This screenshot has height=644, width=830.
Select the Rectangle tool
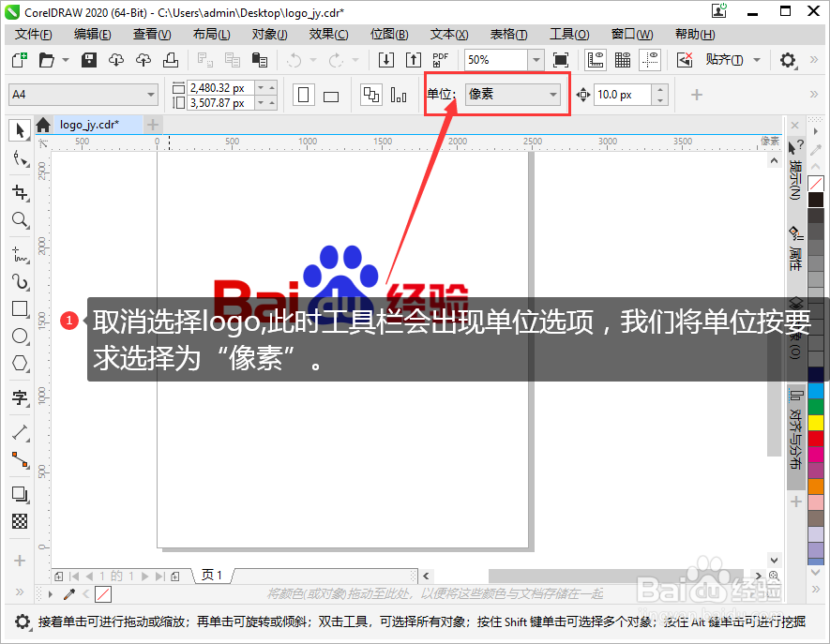pos(20,309)
